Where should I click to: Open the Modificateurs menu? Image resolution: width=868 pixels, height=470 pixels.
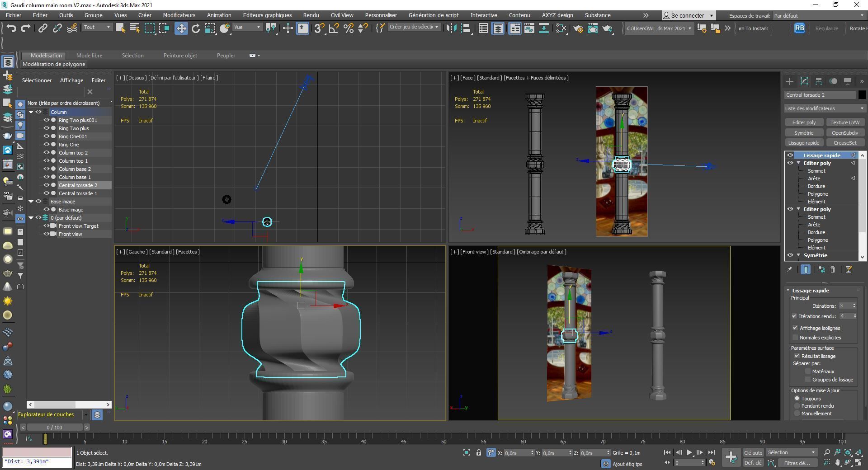pos(179,15)
